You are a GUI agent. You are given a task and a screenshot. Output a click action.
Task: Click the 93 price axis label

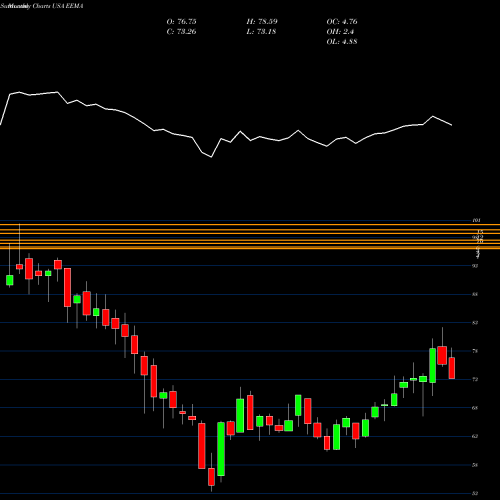pos(475,266)
